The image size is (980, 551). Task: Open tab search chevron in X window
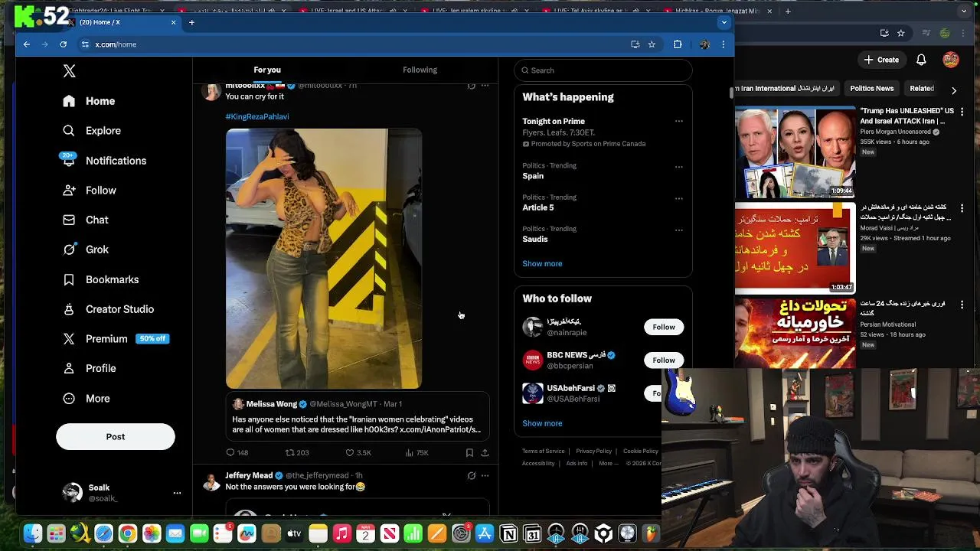(x=724, y=22)
